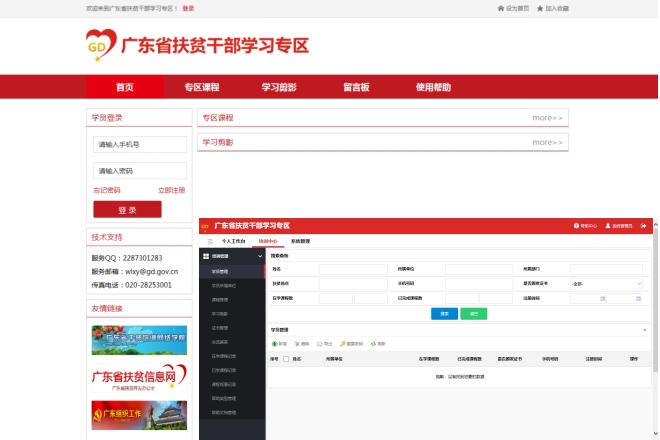Image resolution: width=660 pixels, height=440 pixels.
Task: Open the -全部- certificate dropdown
Action: tap(606, 284)
